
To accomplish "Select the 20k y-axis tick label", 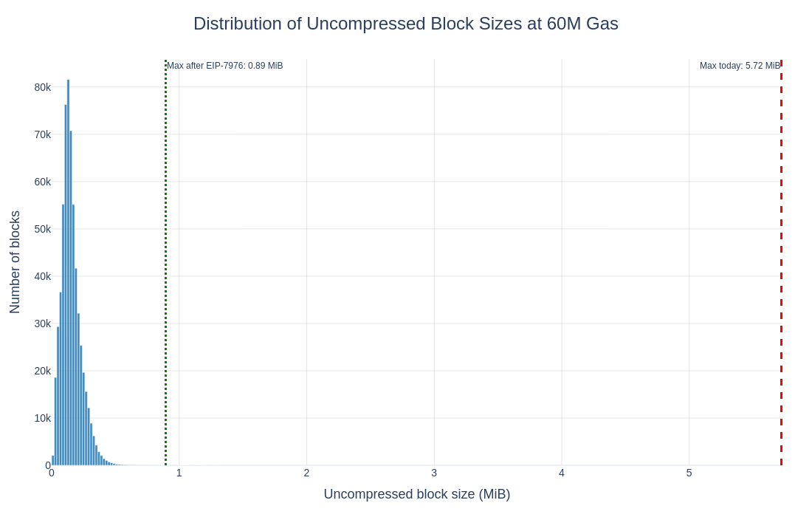I will pos(42,371).
